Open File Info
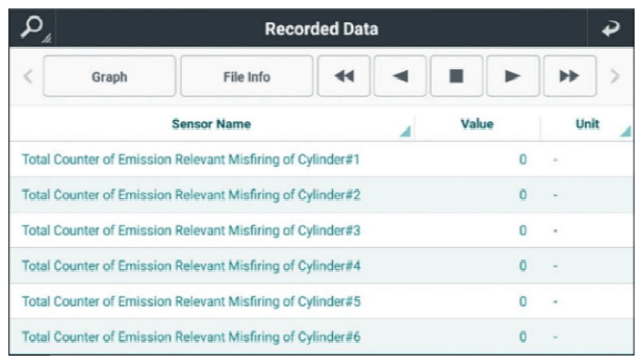The width and height of the screenshot is (643, 364). click(x=246, y=76)
